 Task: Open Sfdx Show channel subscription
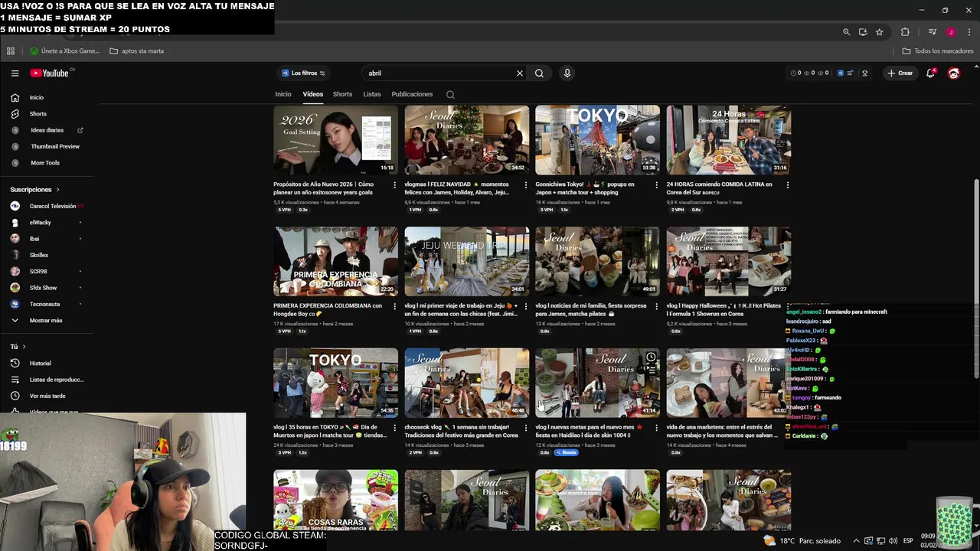43,288
